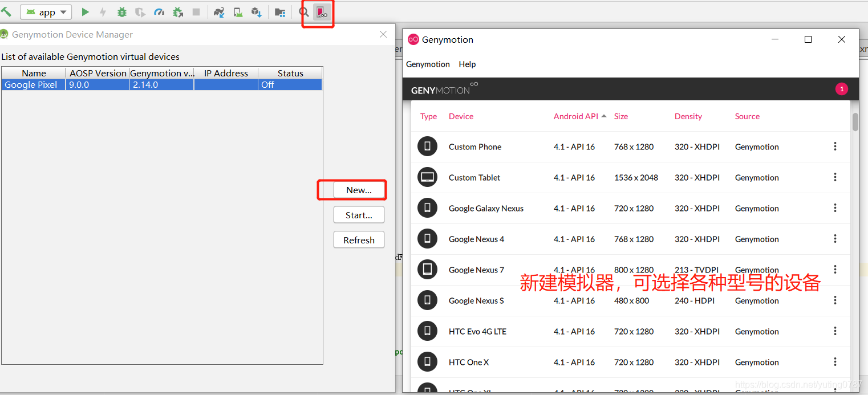
Task: Sort by Density column header
Action: click(x=688, y=116)
